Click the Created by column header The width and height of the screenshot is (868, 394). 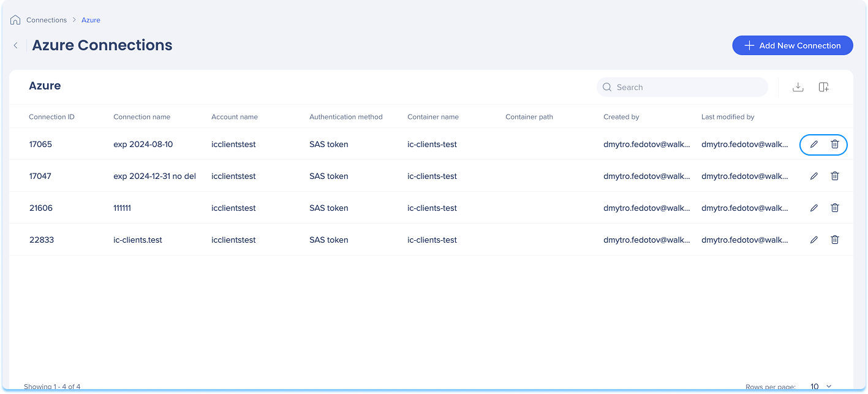(x=621, y=117)
